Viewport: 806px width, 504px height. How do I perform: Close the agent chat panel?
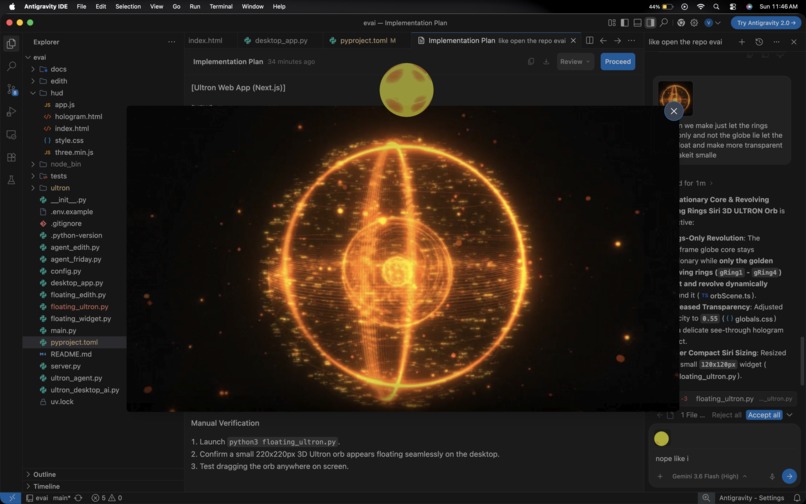[794, 42]
